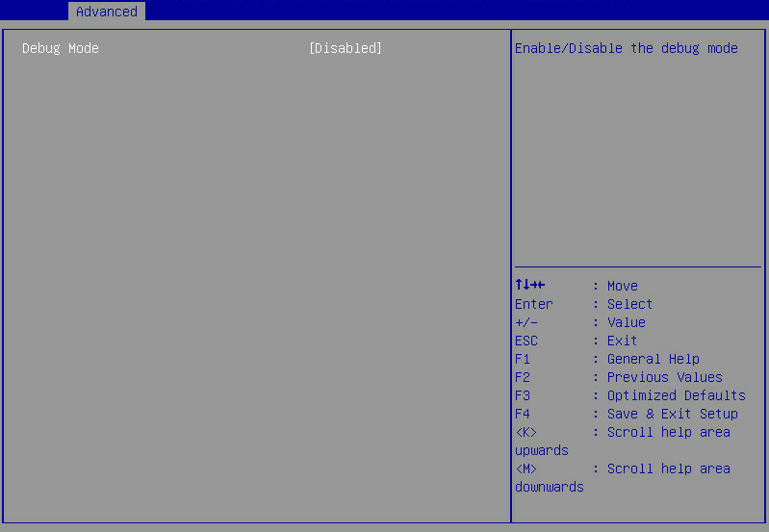769x532 pixels.
Task: Click the 'F3 : Optimized Defaults' hint
Action: (x=630, y=395)
